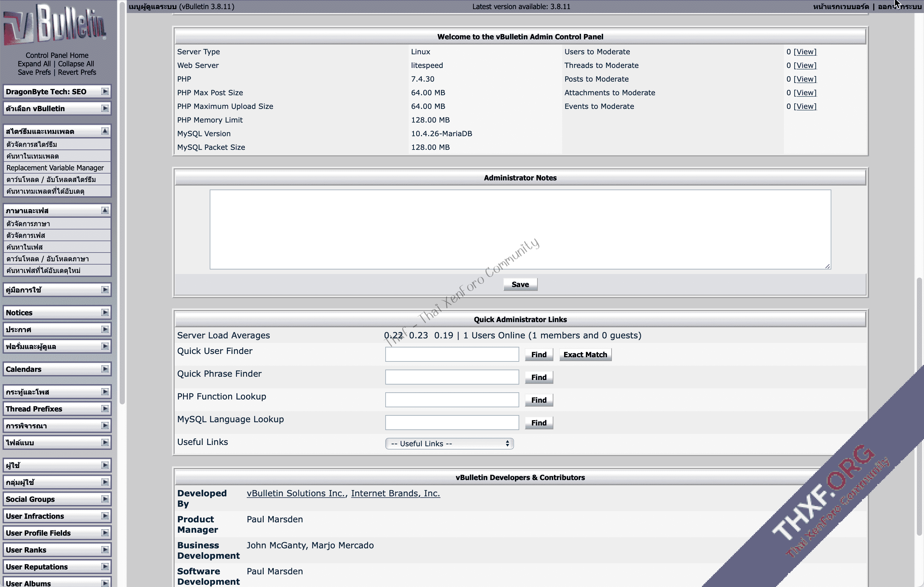Expand the User Profile Fields section arrow

coord(105,532)
